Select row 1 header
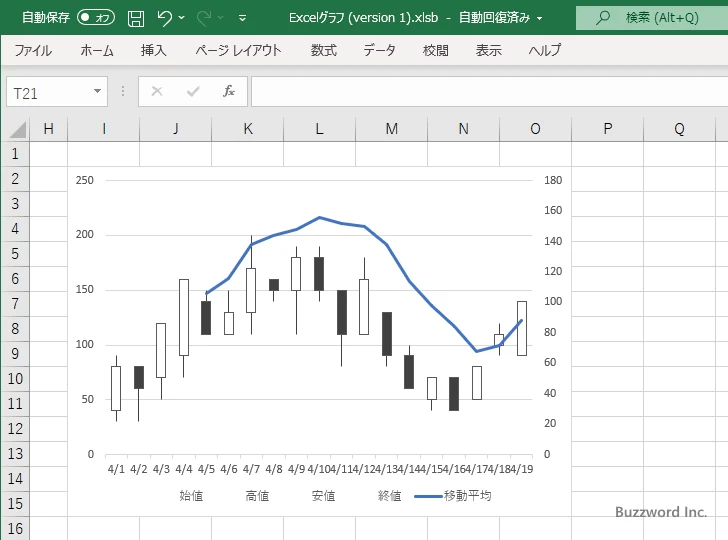The width and height of the screenshot is (728, 540). click(x=15, y=154)
